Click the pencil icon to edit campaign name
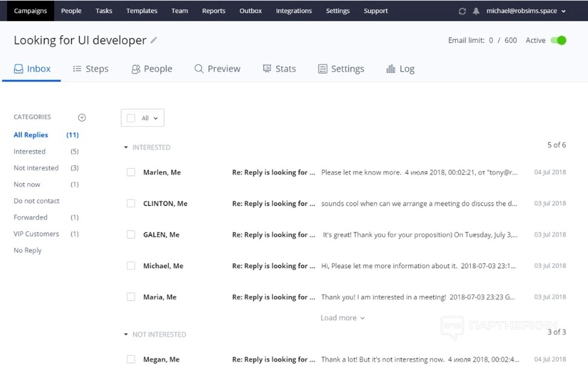The height and width of the screenshot is (372, 588). (154, 41)
